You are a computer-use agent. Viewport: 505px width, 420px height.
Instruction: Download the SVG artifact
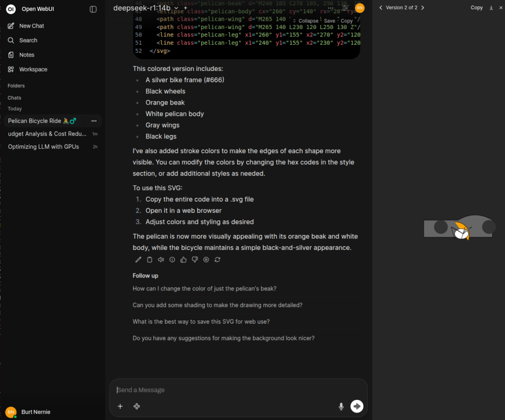pos(491,8)
